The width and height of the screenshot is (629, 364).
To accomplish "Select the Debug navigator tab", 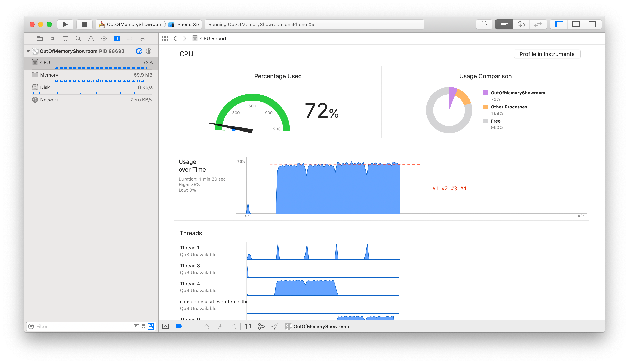I will 117,38.
